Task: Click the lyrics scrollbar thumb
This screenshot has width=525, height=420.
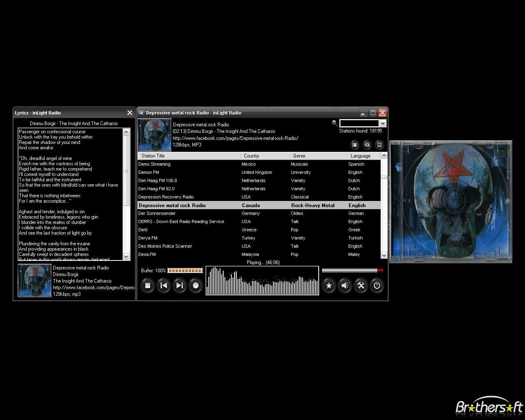Action: pos(126,170)
